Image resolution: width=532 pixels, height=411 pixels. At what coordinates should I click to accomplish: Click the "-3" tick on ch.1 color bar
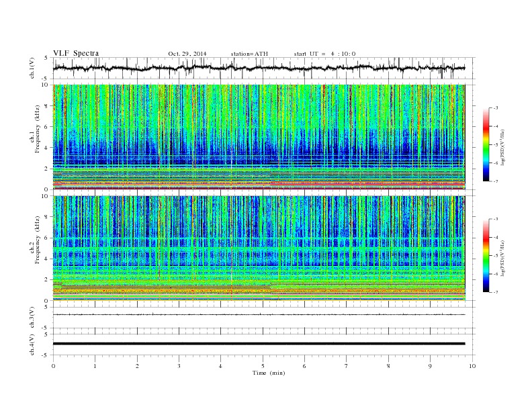tap(496, 108)
